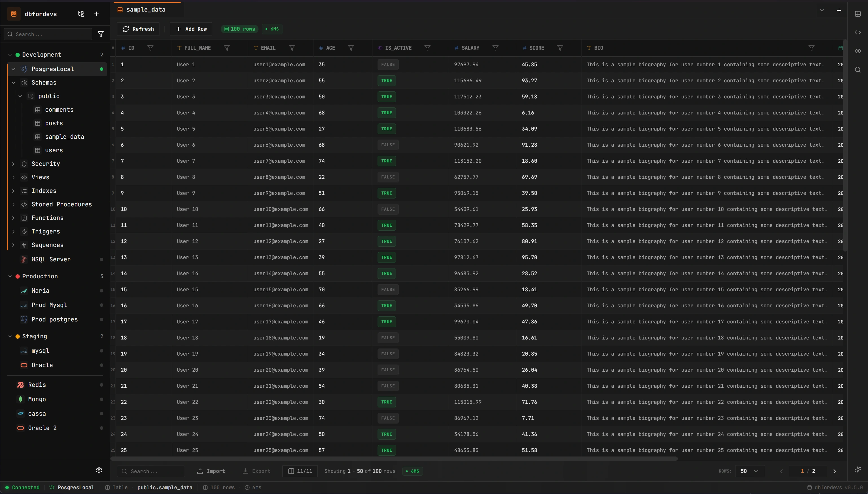Click the Import button
The width and height of the screenshot is (868, 494).
(x=211, y=471)
